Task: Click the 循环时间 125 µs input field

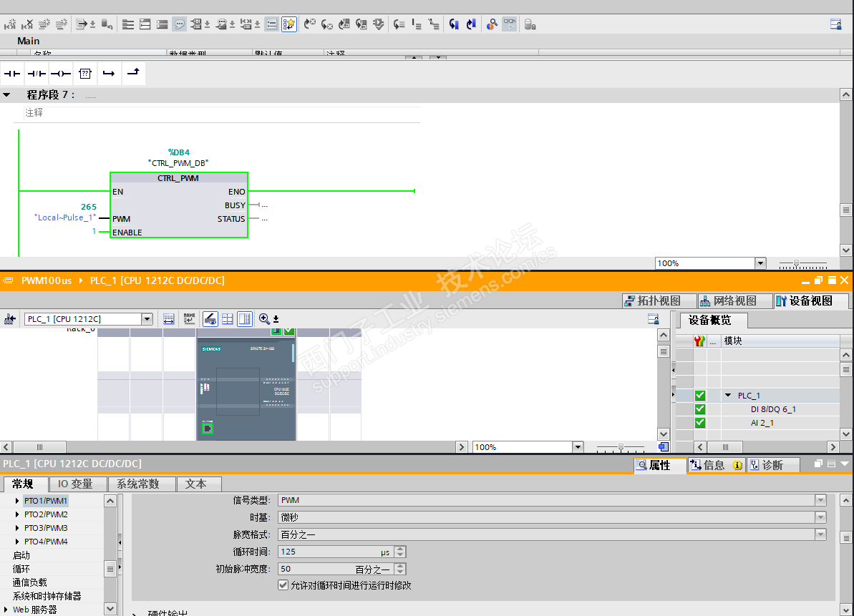Action: 336,552
